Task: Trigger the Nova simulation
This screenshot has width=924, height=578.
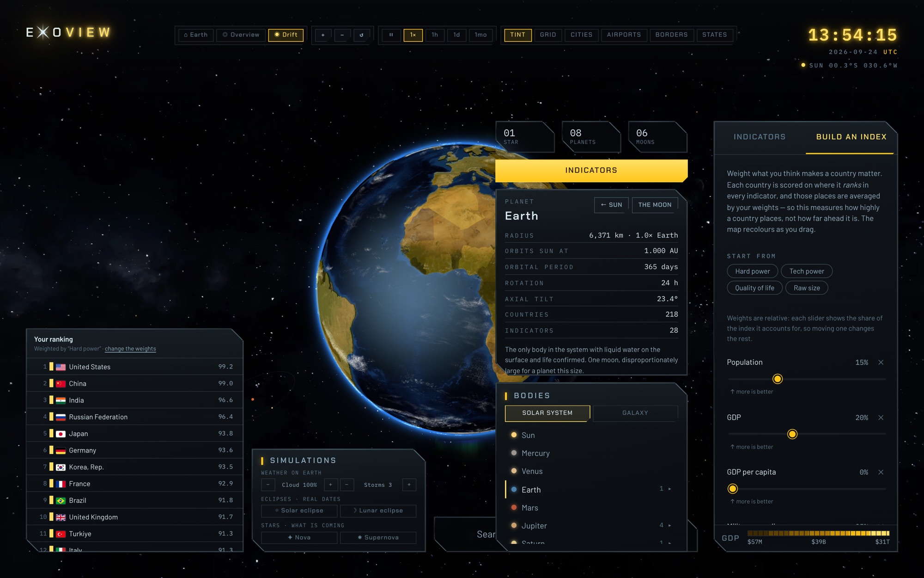Action: (x=299, y=537)
